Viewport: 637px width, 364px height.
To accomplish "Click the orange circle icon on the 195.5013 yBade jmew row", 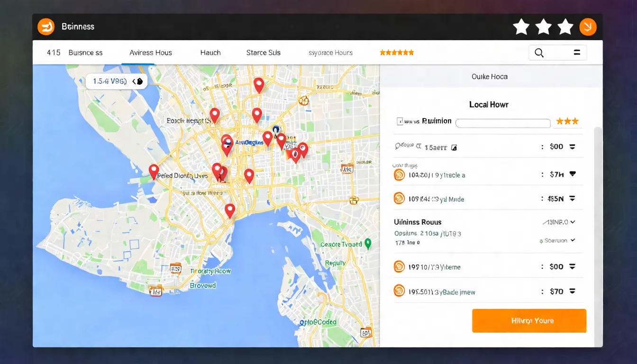I will [x=399, y=291].
